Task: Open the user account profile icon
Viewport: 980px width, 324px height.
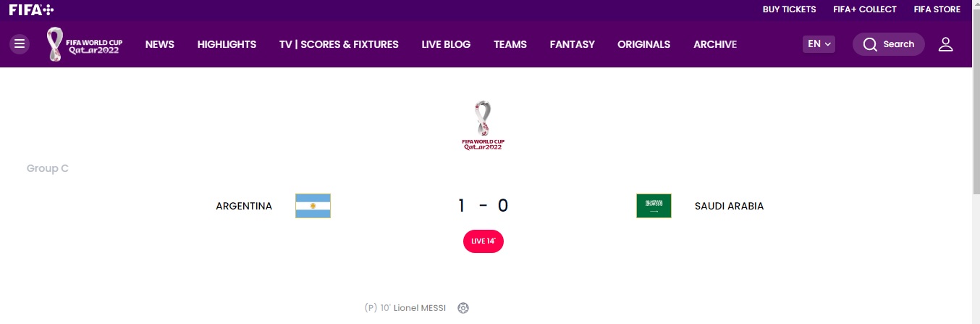Action: 945,44
